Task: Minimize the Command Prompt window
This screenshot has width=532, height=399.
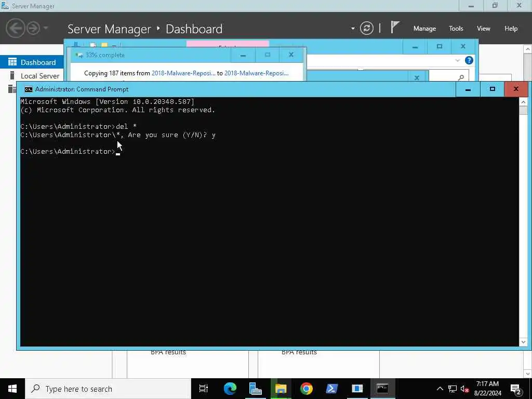Action: [468, 89]
